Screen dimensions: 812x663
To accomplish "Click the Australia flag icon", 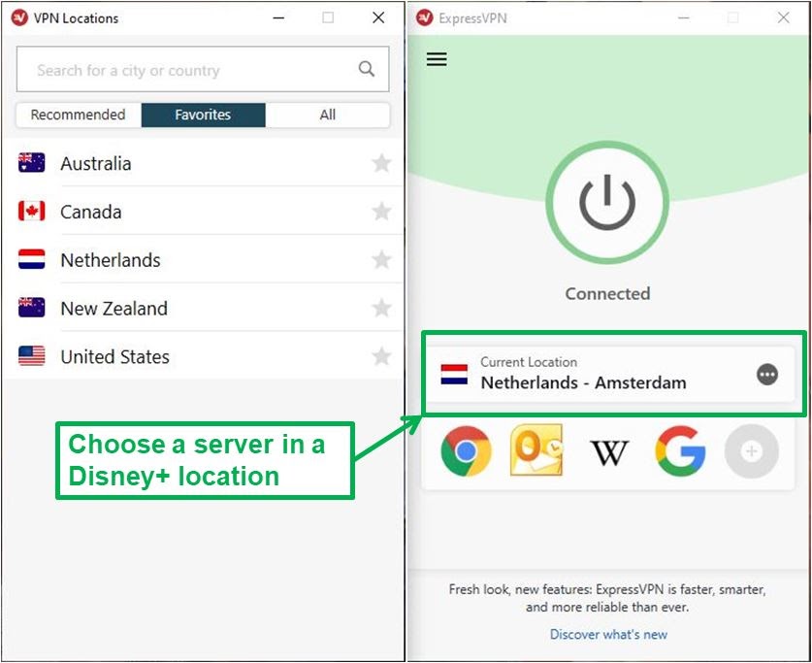I will [x=32, y=163].
